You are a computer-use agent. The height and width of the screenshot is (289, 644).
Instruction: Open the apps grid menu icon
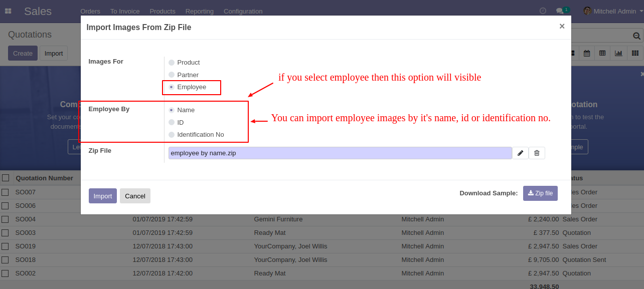point(8,11)
